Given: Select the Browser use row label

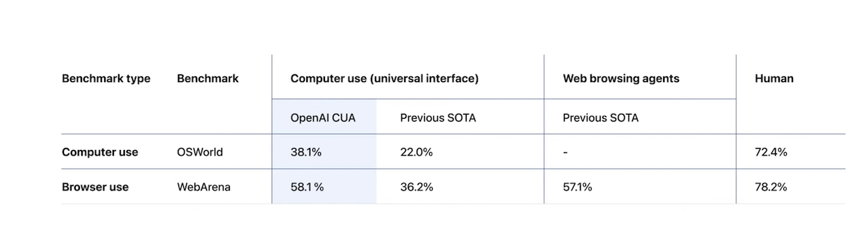Looking at the screenshot, I should pos(95,187).
